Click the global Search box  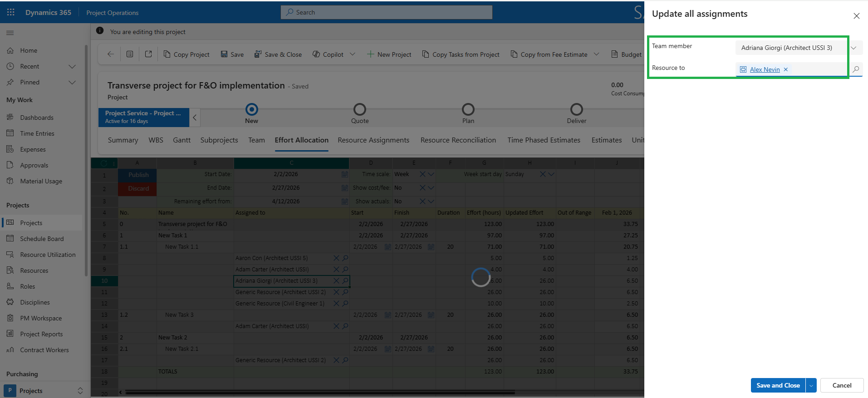pos(386,12)
